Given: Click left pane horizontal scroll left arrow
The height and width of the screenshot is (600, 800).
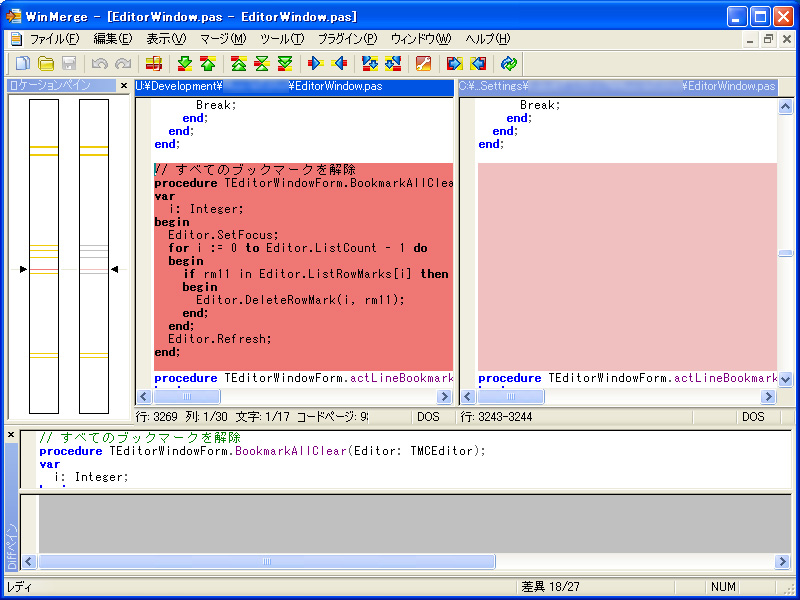Looking at the screenshot, I should 144,396.
